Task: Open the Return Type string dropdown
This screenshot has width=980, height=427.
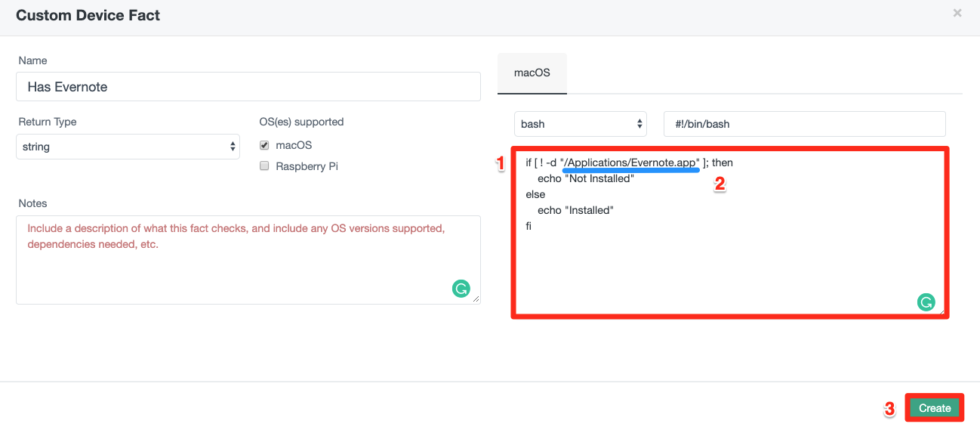Action: (128, 147)
